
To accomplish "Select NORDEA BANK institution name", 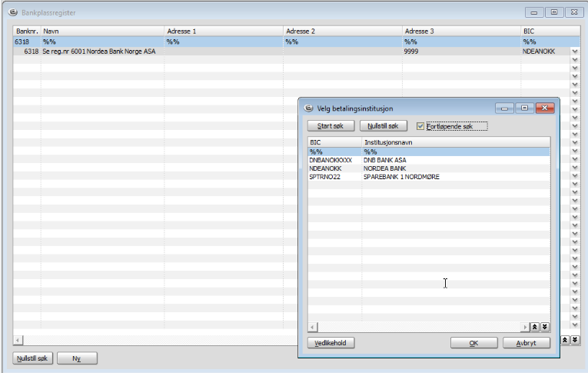I will pyautogui.click(x=385, y=168).
